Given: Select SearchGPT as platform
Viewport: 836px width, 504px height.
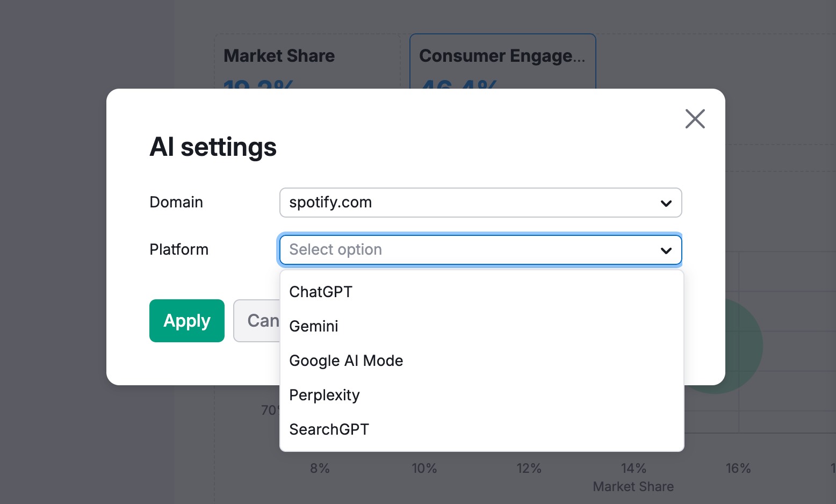Looking at the screenshot, I should click(x=329, y=429).
